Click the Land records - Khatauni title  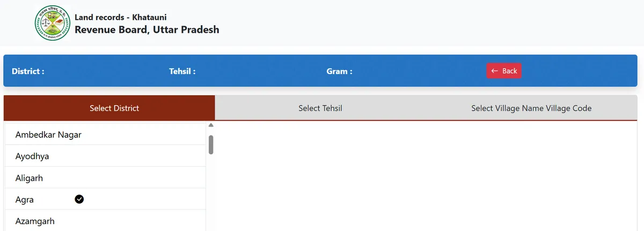[x=121, y=18]
